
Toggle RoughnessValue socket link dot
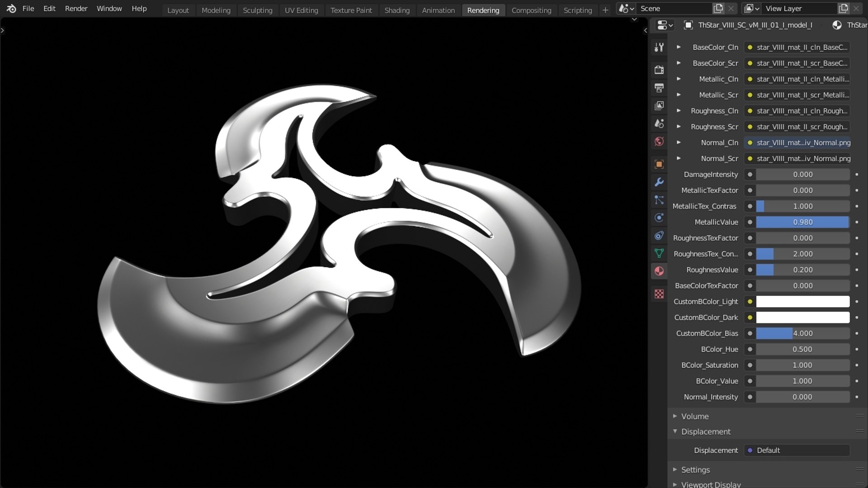point(750,270)
